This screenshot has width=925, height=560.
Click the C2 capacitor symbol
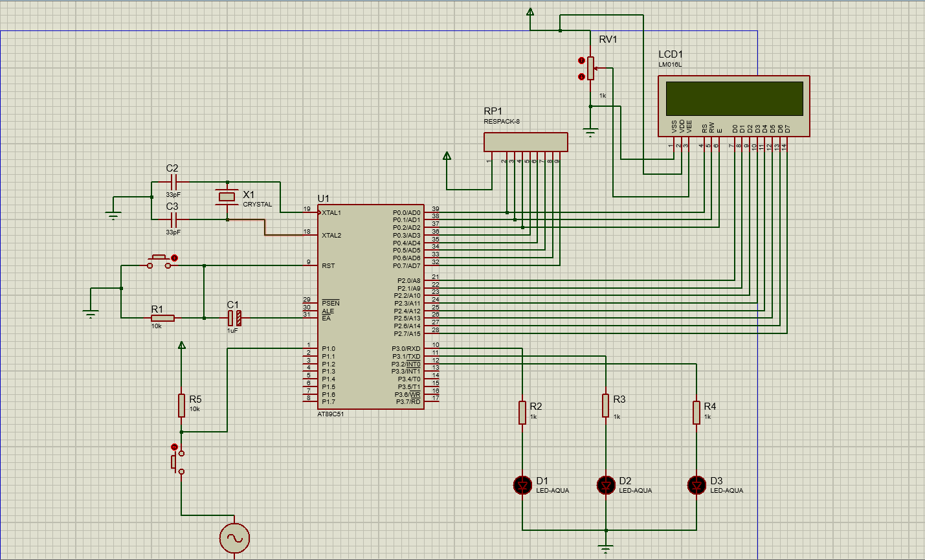(172, 183)
